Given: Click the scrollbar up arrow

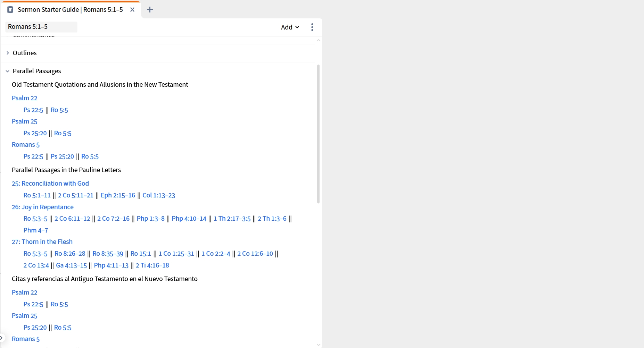Looking at the screenshot, I should pyautogui.click(x=319, y=41).
